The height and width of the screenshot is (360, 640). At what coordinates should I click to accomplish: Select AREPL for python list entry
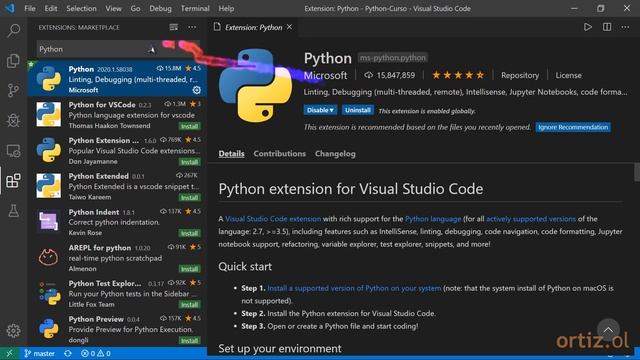click(x=118, y=258)
